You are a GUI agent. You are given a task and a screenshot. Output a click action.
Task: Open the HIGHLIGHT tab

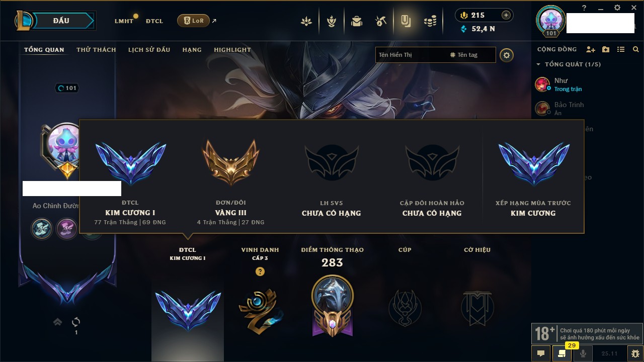tap(232, 50)
